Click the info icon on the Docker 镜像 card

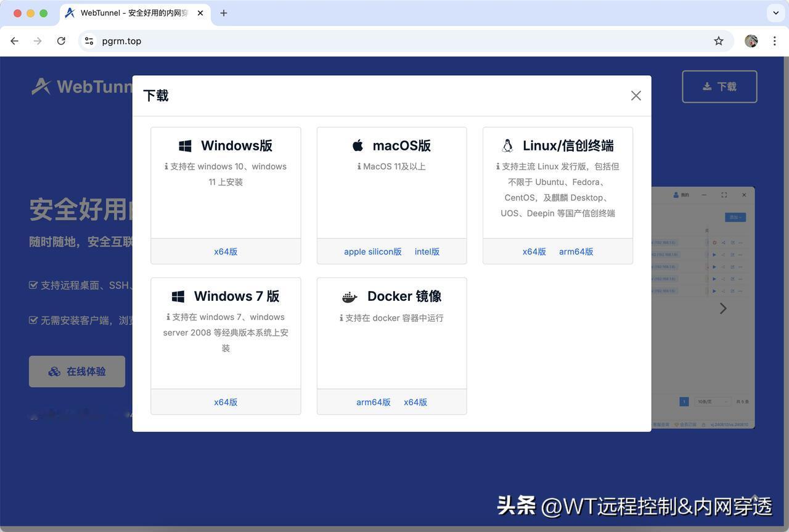(342, 317)
